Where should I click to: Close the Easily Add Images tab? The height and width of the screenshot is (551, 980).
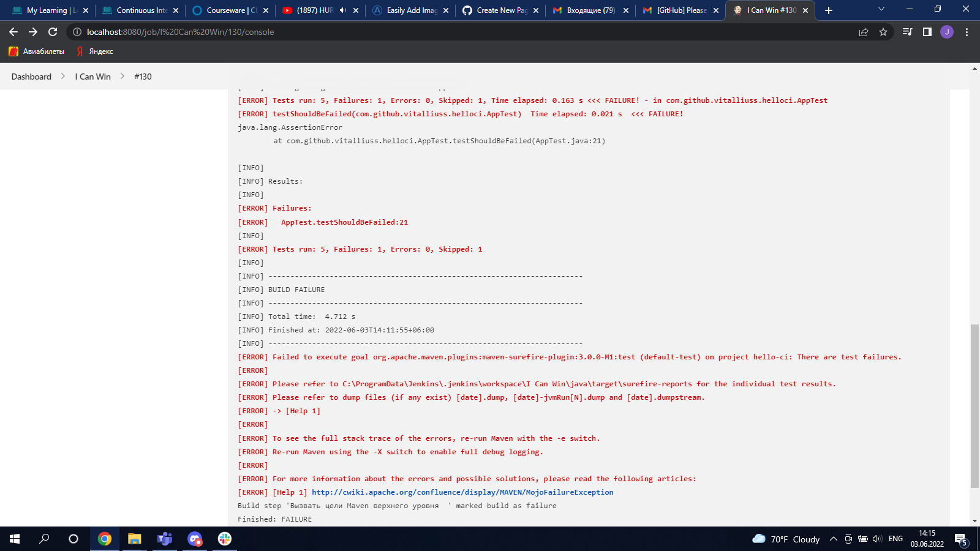tap(446, 10)
